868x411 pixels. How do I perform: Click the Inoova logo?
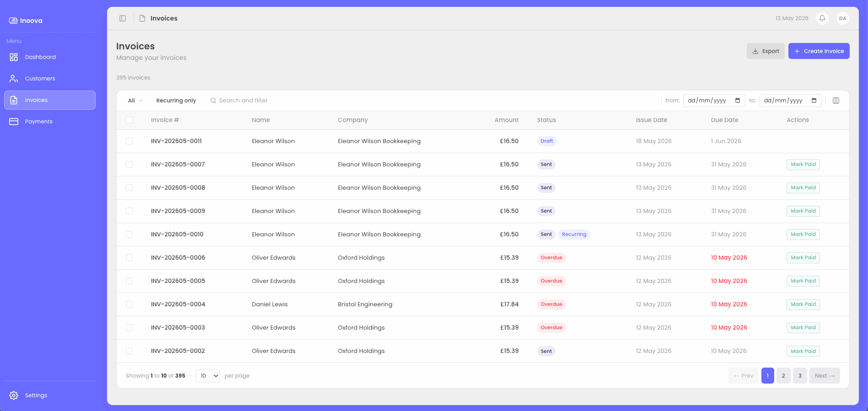point(26,21)
